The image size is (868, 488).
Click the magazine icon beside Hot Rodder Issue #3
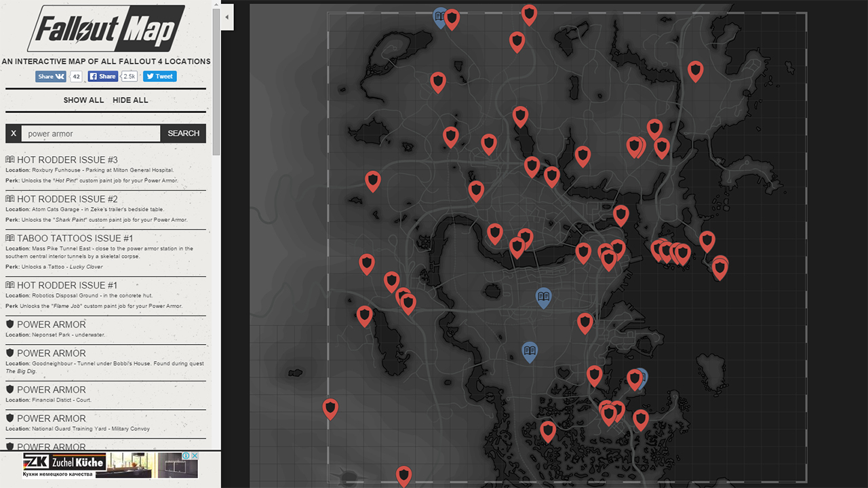click(x=10, y=160)
